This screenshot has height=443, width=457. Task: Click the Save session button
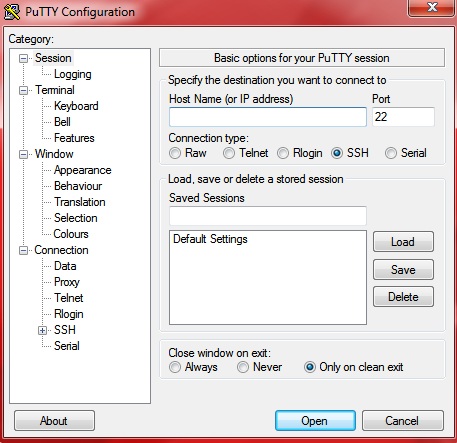pyautogui.click(x=403, y=270)
